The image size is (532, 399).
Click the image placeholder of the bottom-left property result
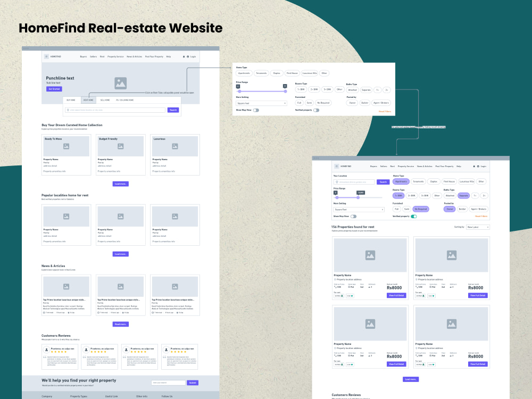coord(370,323)
